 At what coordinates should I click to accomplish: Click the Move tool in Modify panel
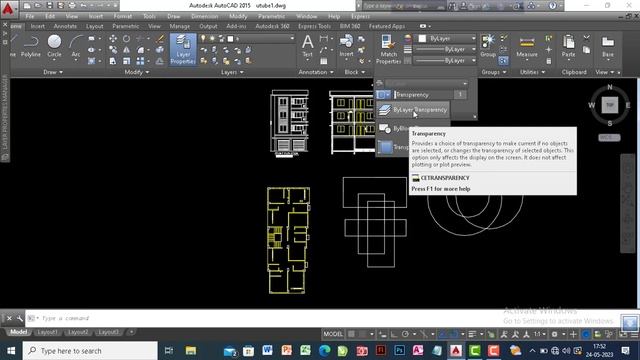[113, 38]
